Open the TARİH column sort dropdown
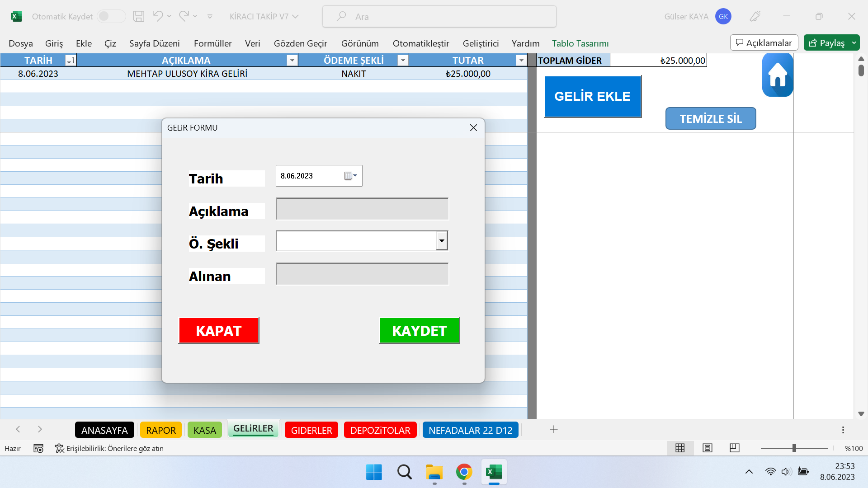 point(71,60)
